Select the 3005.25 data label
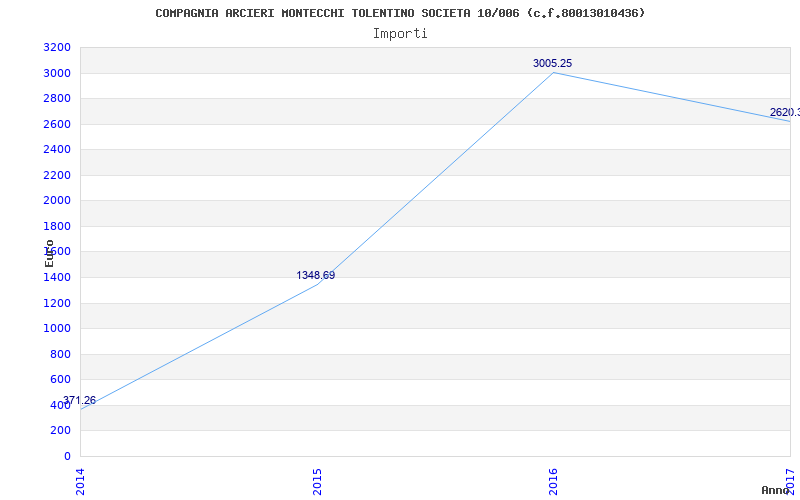 tap(553, 63)
